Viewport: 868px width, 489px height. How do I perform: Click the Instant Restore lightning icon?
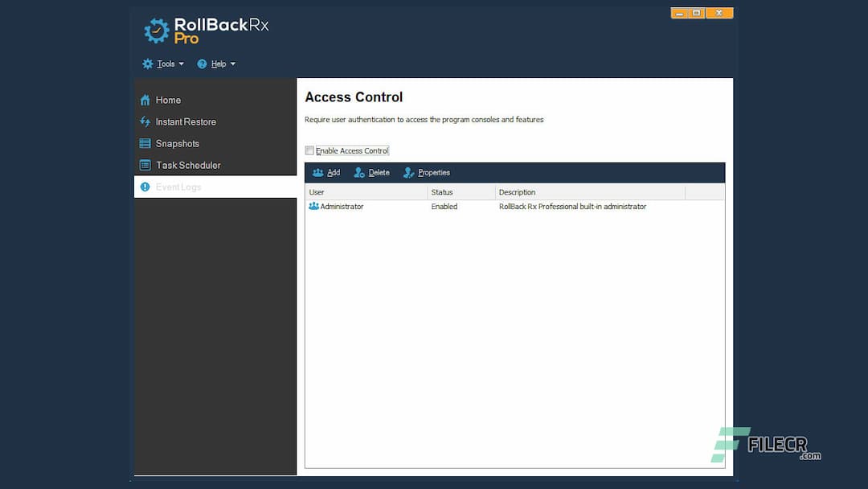pos(146,121)
